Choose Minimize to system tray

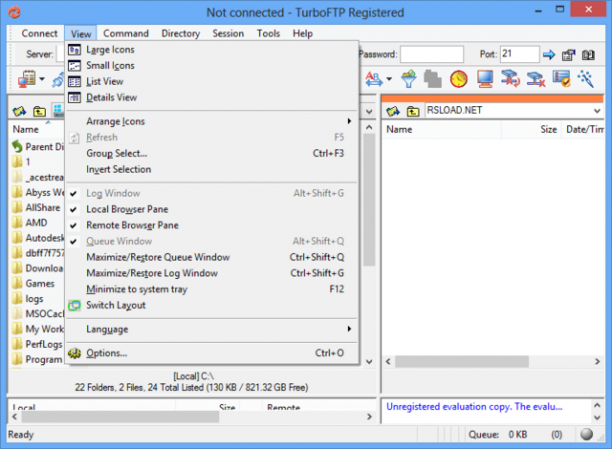[x=212, y=289]
